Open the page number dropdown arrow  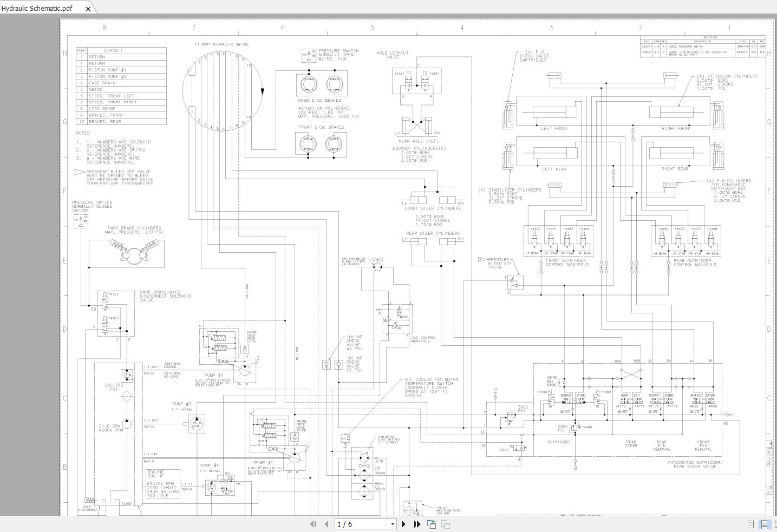[393, 524]
